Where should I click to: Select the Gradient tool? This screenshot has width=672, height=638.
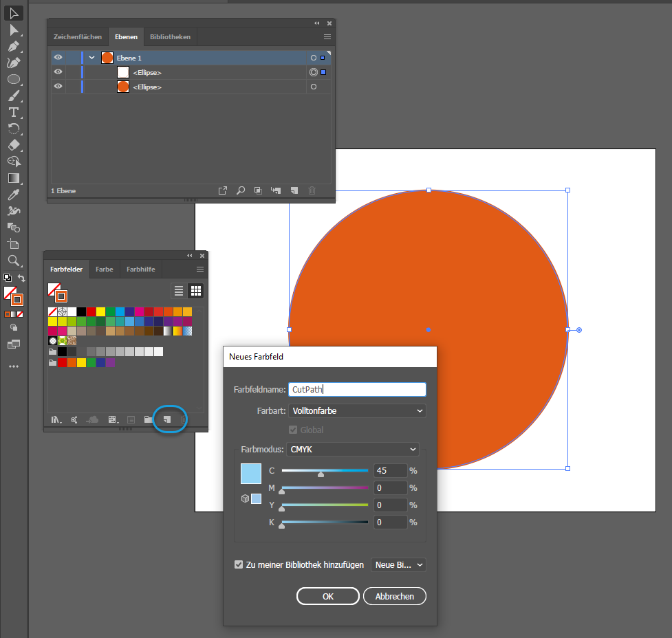pos(14,178)
